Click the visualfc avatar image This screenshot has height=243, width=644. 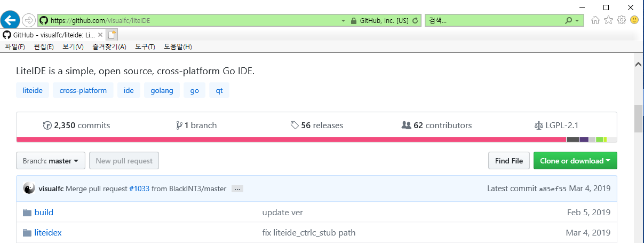[29, 189]
